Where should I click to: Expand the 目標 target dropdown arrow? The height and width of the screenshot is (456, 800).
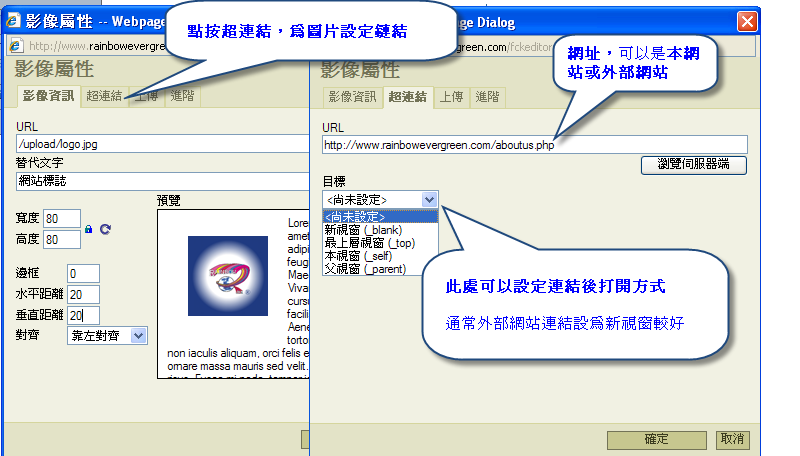click(x=429, y=200)
